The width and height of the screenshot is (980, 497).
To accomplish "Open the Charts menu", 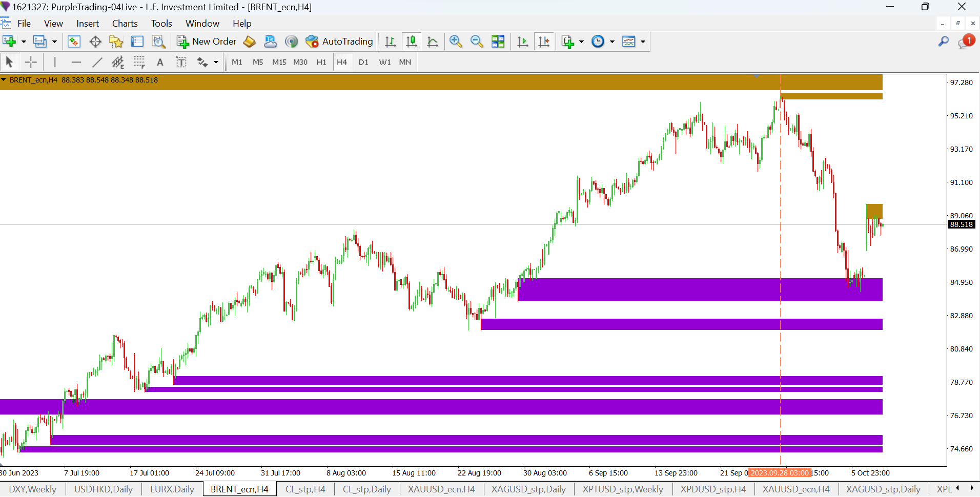I will pos(125,24).
